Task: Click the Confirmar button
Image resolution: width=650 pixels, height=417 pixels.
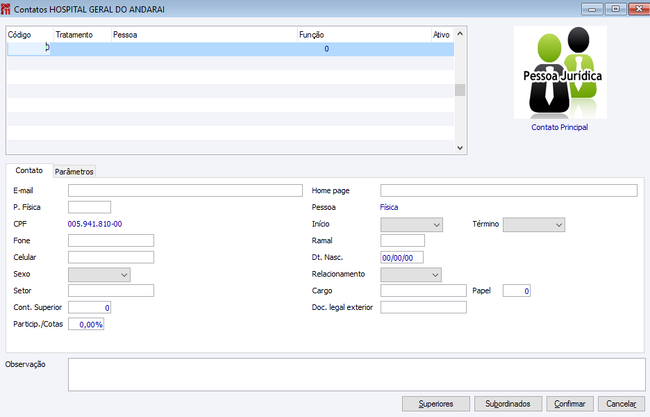Action: pos(570,404)
